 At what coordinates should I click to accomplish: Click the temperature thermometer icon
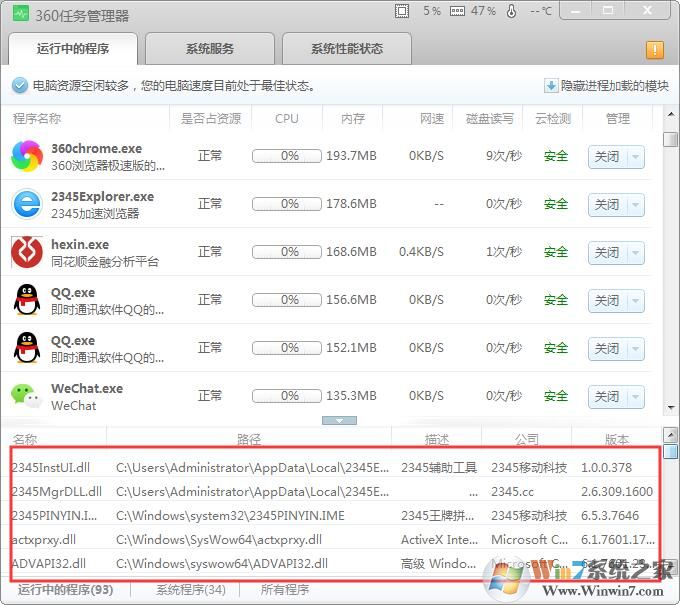(x=512, y=11)
